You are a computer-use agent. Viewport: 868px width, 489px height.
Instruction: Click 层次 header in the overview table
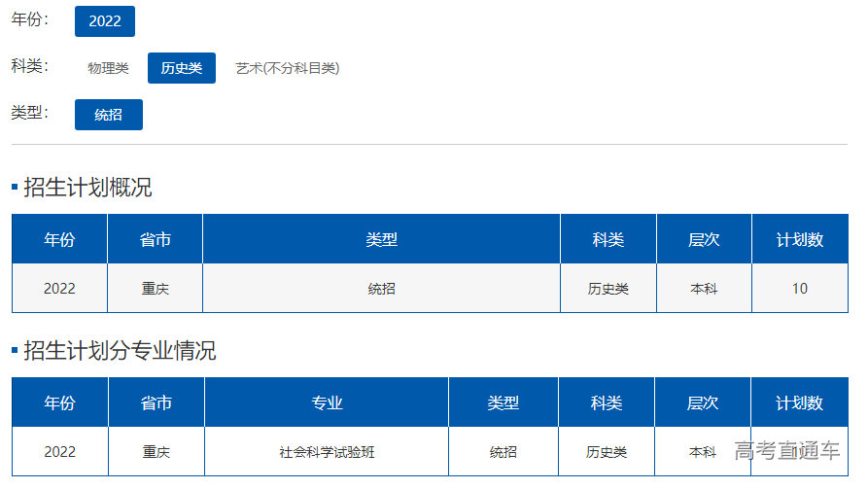point(703,240)
